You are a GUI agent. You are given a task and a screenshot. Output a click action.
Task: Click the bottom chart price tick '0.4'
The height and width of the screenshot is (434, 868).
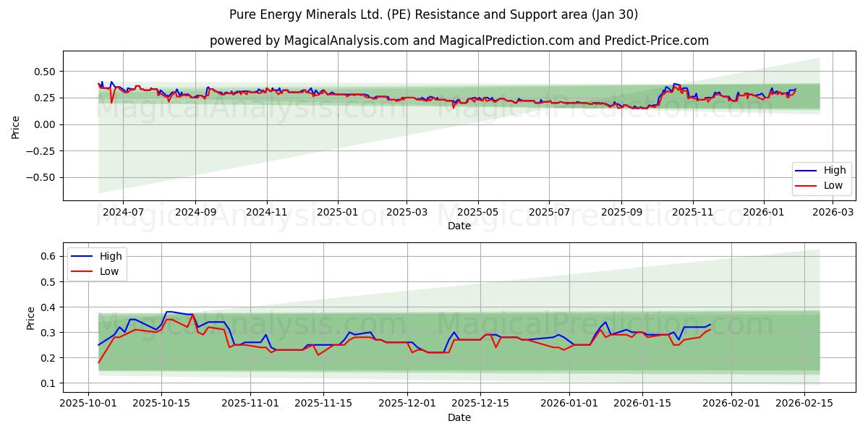coord(50,307)
